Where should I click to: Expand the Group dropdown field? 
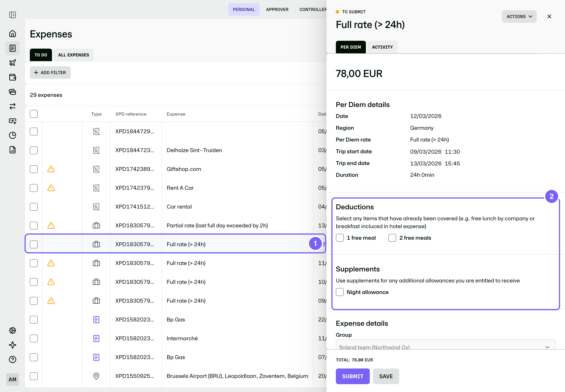pyautogui.click(x=446, y=345)
